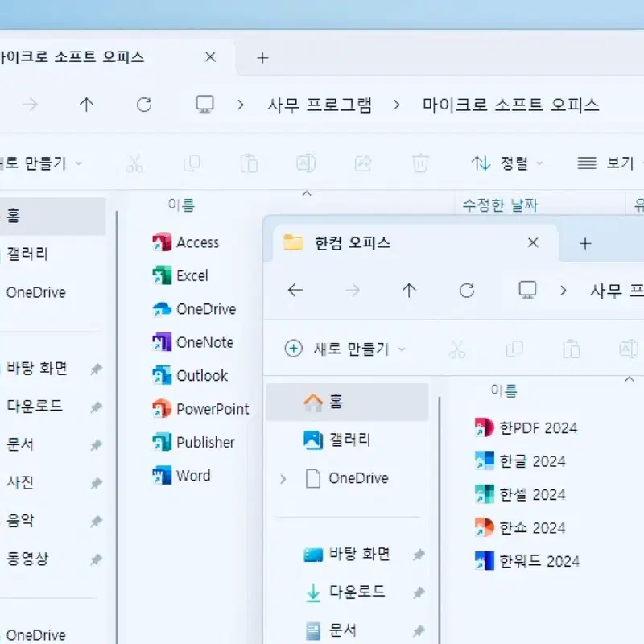The width and height of the screenshot is (644, 644).
Task: Click chevron after 사무 프로그램 breadcrumb
Action: [x=396, y=105]
